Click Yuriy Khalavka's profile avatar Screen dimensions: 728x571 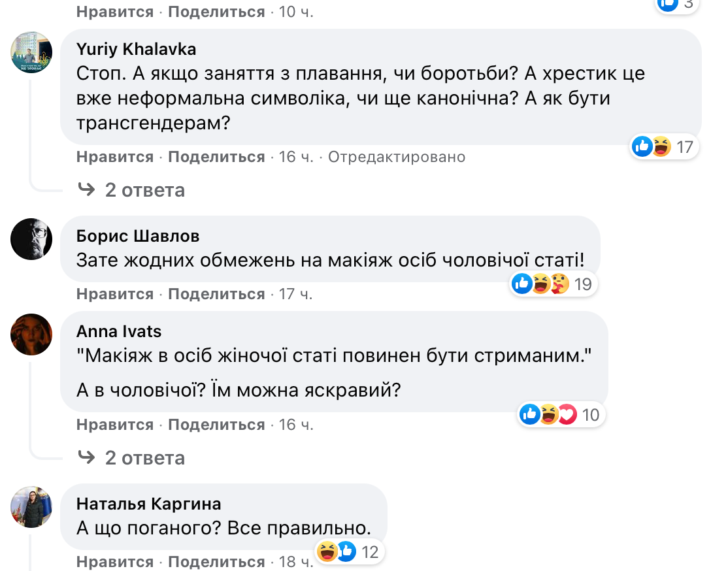[x=31, y=52]
